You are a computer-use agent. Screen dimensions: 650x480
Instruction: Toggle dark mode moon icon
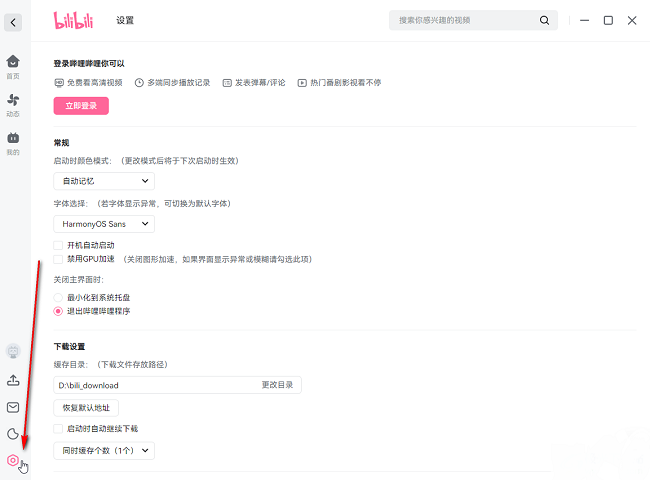[x=13, y=434]
